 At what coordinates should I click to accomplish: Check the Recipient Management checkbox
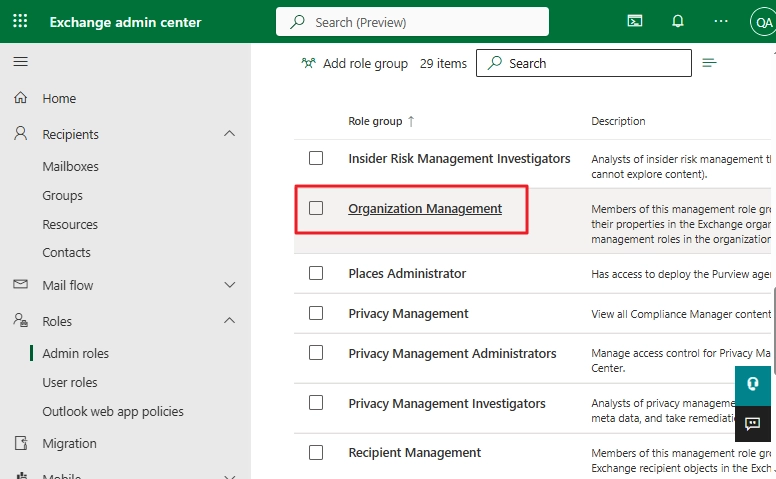click(x=316, y=452)
